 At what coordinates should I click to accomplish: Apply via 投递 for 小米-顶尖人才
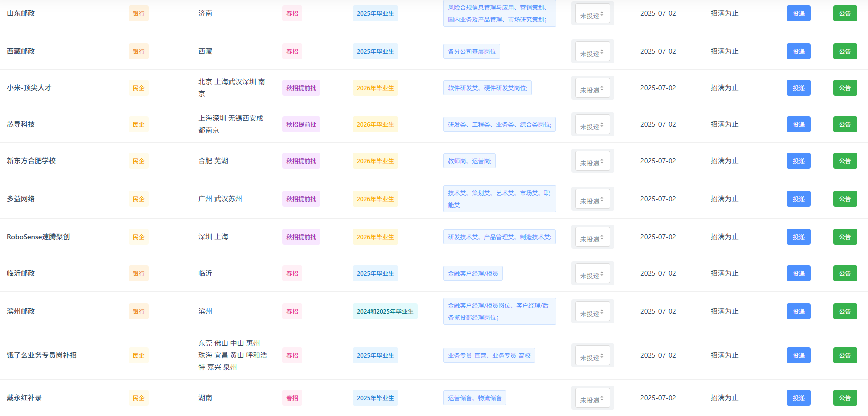click(x=798, y=88)
